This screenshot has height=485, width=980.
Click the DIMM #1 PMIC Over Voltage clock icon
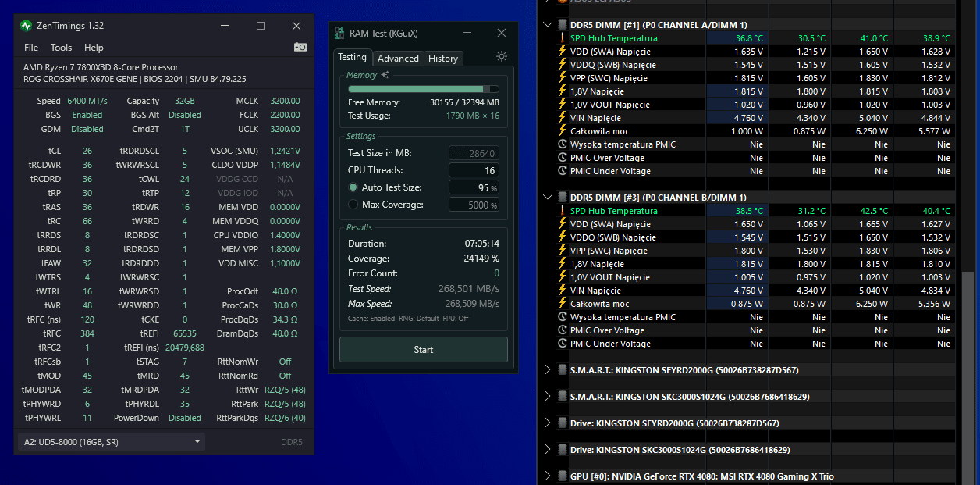(x=563, y=158)
